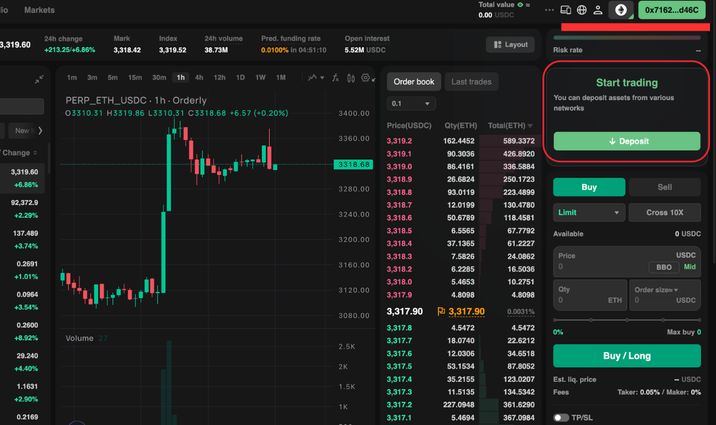This screenshot has width=716, height=425.
Task: Select the 1h chart timeframe
Action: [180, 77]
